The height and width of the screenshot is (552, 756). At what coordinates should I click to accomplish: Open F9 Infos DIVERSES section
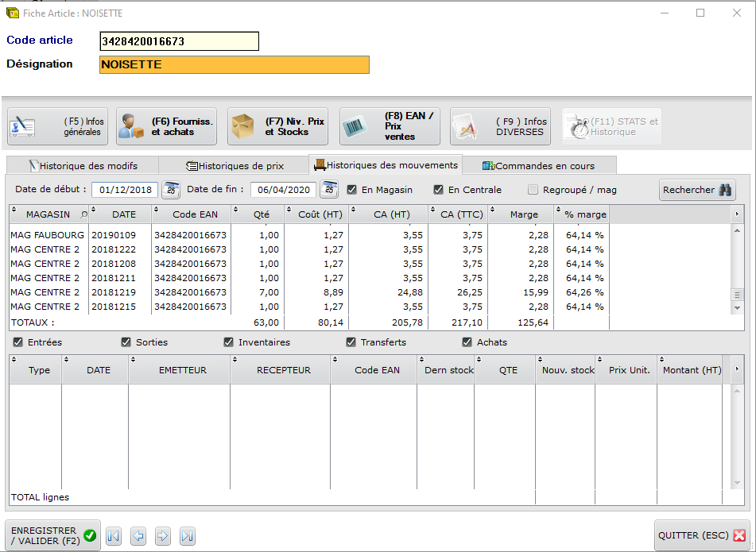pyautogui.click(x=501, y=126)
